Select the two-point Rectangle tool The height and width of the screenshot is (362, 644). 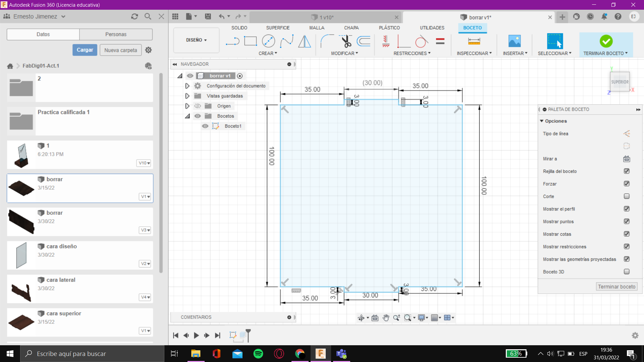(250, 41)
